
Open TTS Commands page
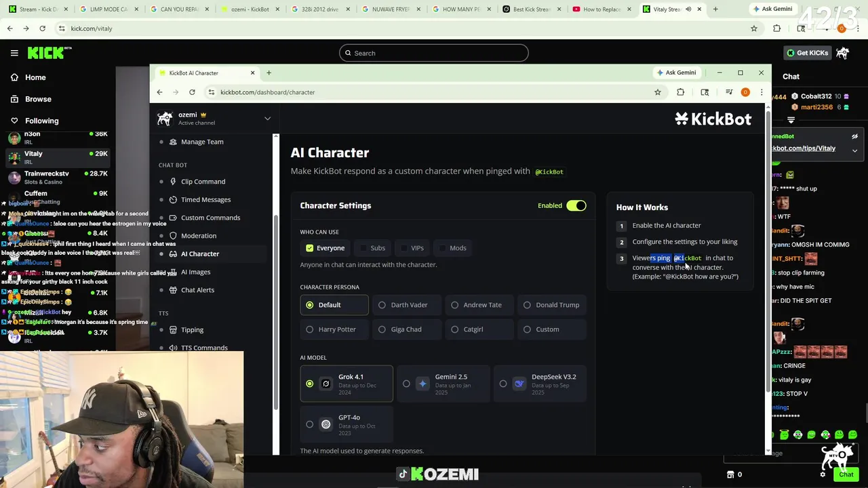click(x=204, y=348)
